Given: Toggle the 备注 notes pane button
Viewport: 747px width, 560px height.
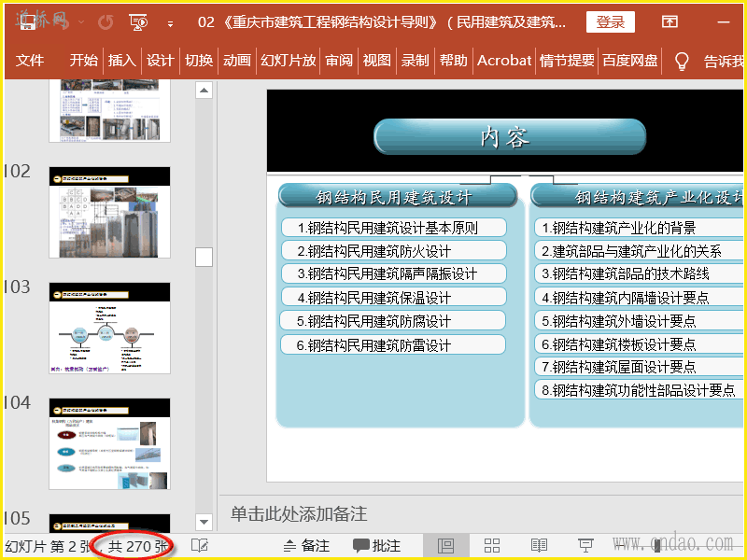Looking at the screenshot, I should coord(306,546).
